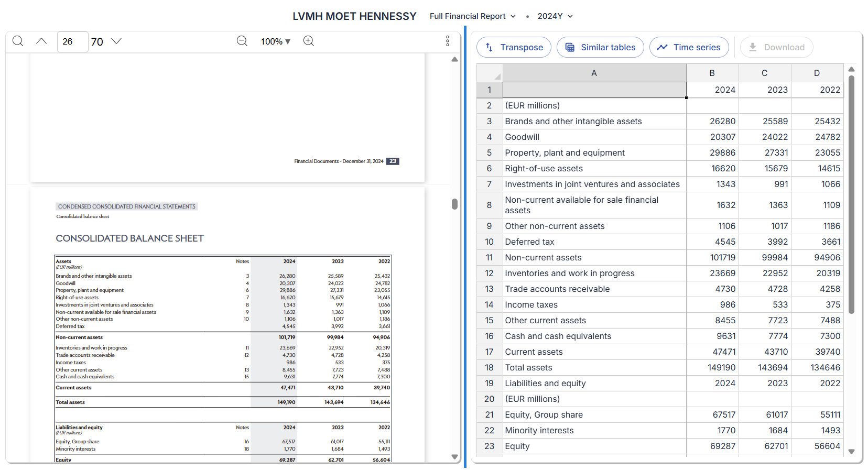Image resolution: width=868 pixels, height=470 pixels.
Task: Open the 2024Y period dropdown
Action: 555,16
